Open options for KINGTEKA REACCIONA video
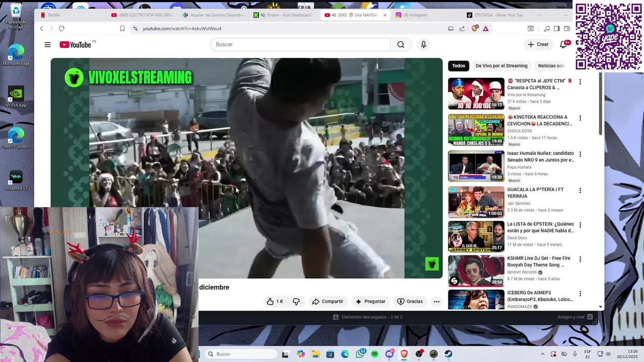Screen dimensions: 644x362 [x=580, y=118]
